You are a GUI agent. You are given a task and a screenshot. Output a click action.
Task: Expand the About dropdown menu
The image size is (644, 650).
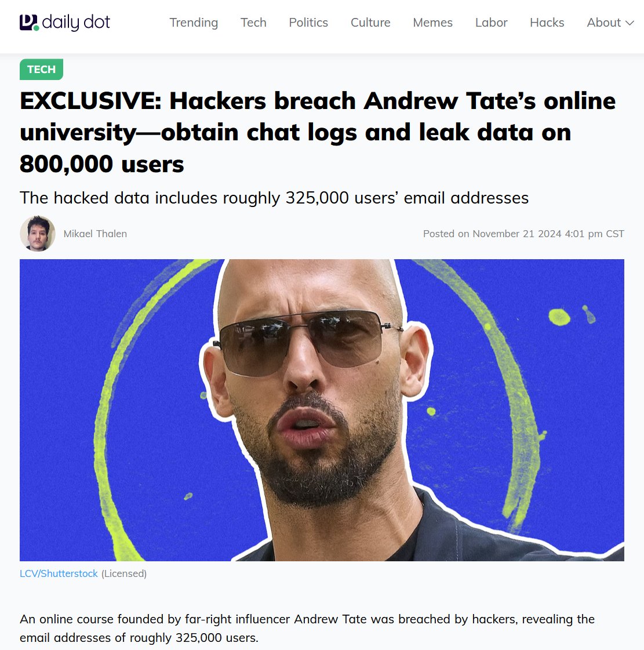[x=610, y=23]
